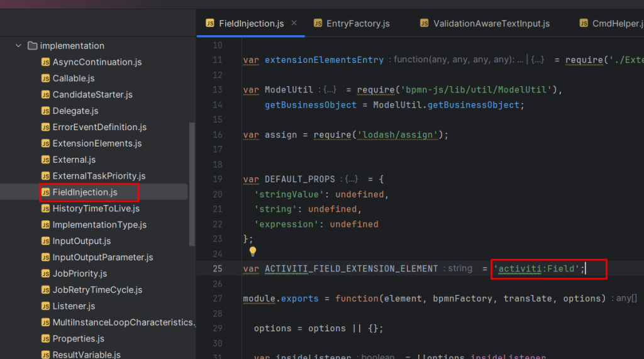
Task: Switch to the EntryFactory.js tab
Action: click(x=357, y=23)
